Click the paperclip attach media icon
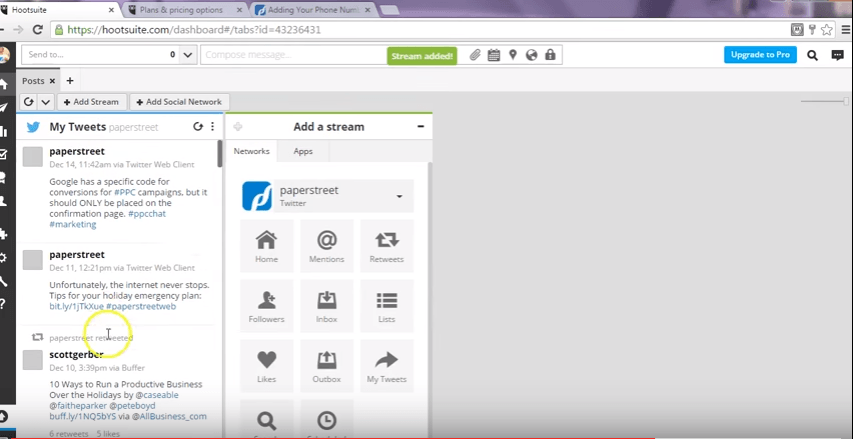Screen dimensions: 853x439 tap(475, 55)
